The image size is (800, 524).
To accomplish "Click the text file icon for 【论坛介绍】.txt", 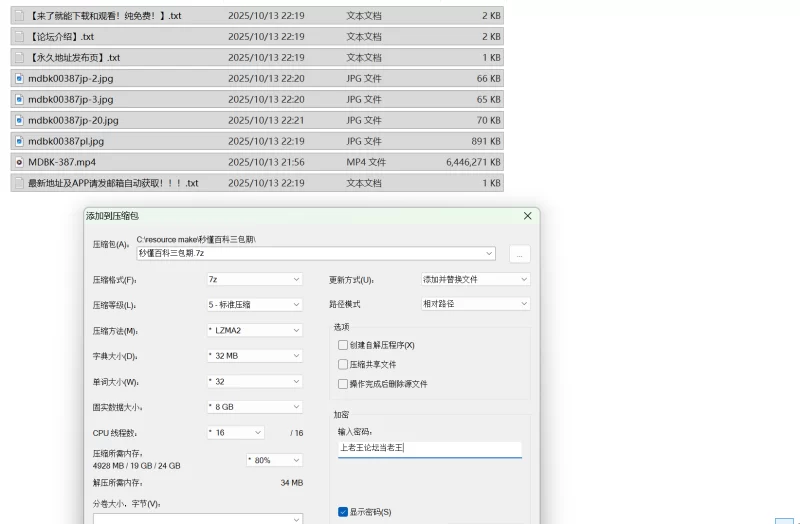I will pos(19,37).
